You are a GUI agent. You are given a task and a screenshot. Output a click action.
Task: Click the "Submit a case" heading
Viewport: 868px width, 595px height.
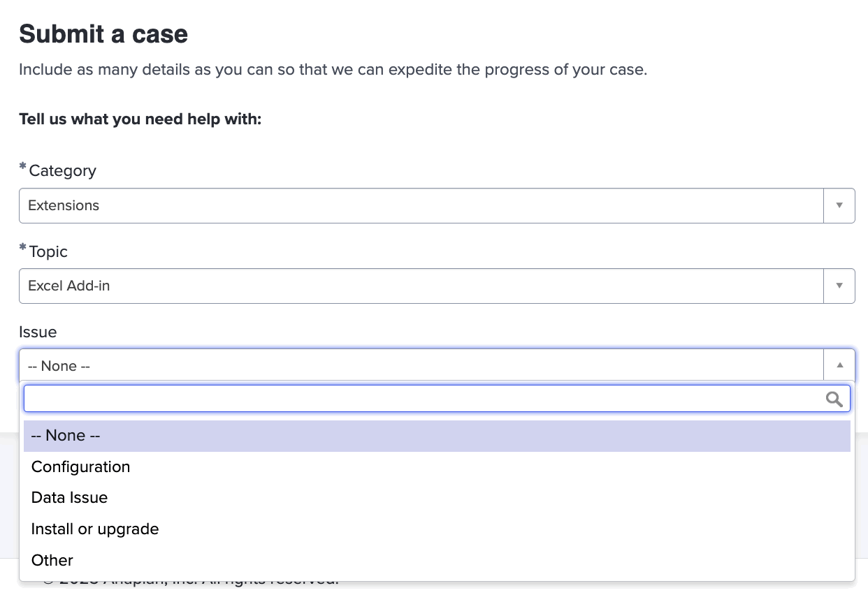point(103,34)
